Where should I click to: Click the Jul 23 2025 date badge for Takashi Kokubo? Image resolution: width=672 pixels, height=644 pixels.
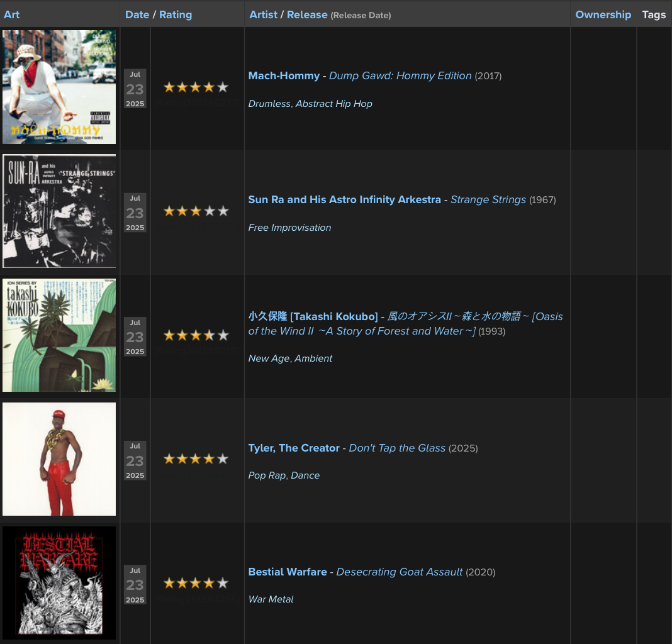click(135, 337)
